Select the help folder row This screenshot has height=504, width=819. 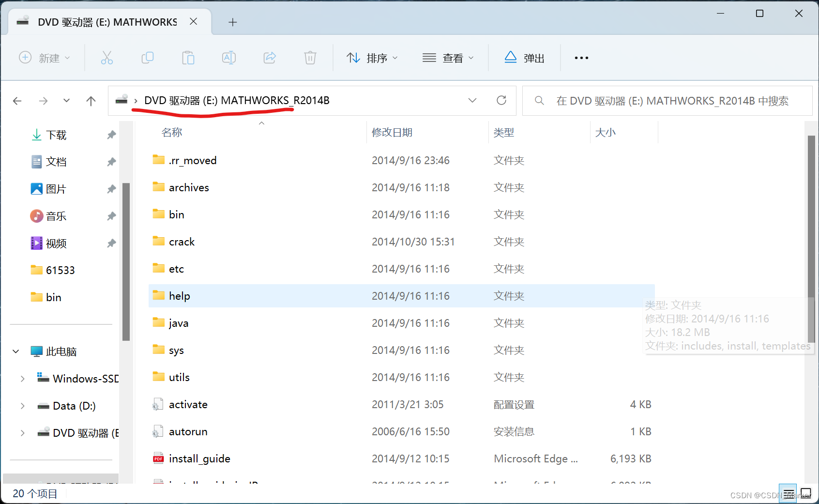tap(402, 296)
